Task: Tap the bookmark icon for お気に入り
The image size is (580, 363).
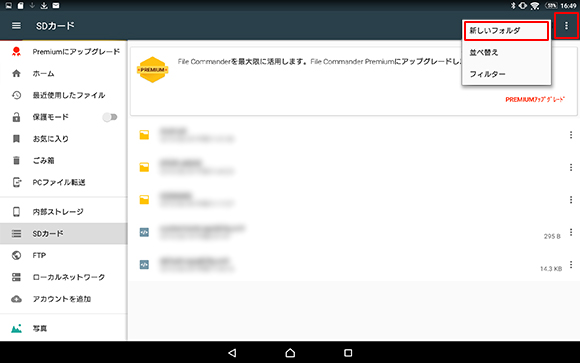Action: pos(16,139)
